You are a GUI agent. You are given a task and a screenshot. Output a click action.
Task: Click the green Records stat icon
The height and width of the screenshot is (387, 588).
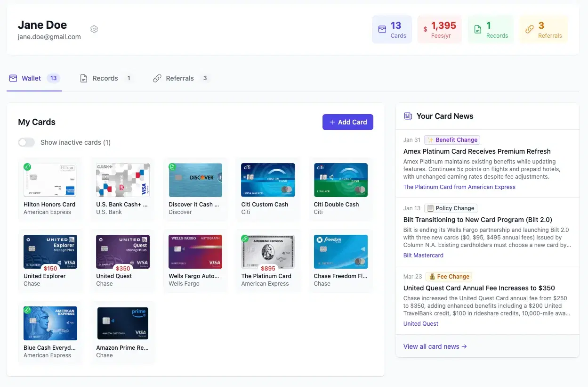[477, 29]
